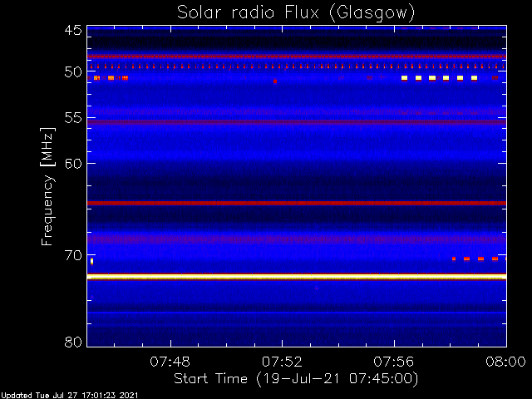Click the frequency tick label "70"
Viewport: 532px width, 399px height.
[x=73, y=255]
